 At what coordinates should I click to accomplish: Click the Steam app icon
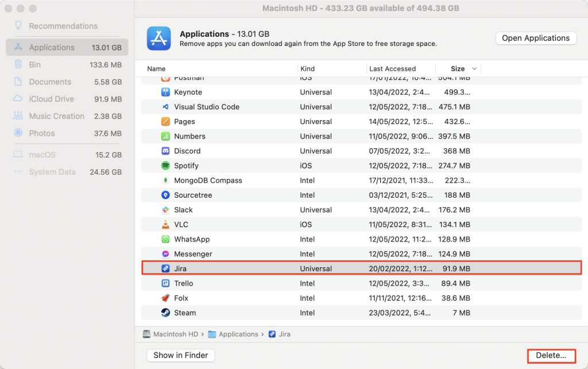pyautogui.click(x=165, y=313)
